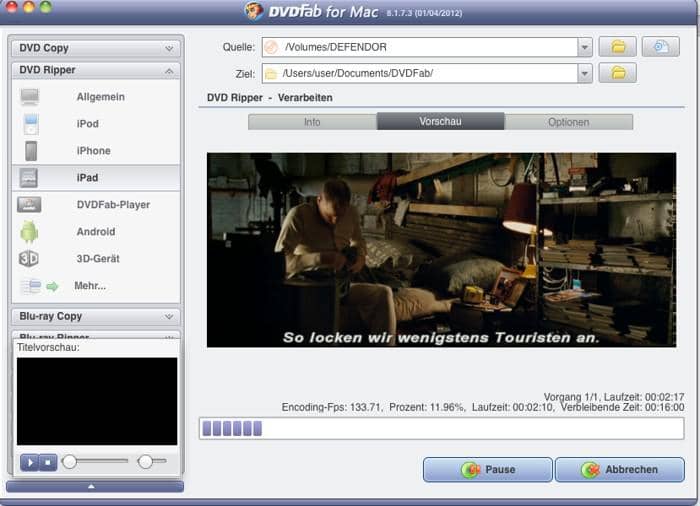Select iPhone profile label
This screenshot has width=700, height=506.
(x=93, y=151)
